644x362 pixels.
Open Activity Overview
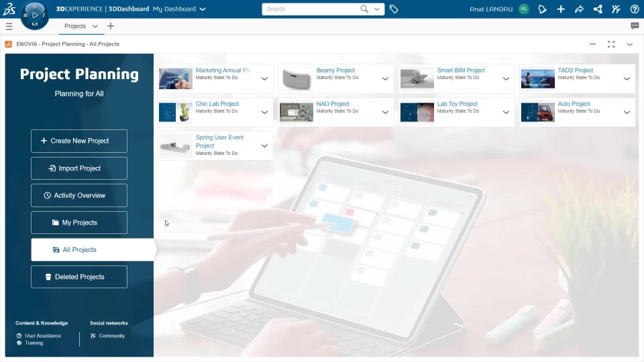79,195
